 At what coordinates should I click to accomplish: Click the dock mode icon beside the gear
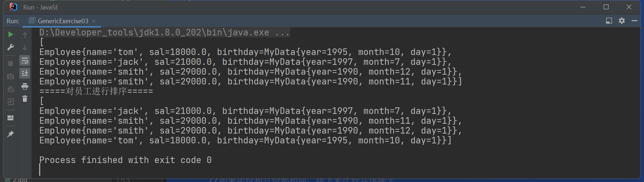point(609,21)
